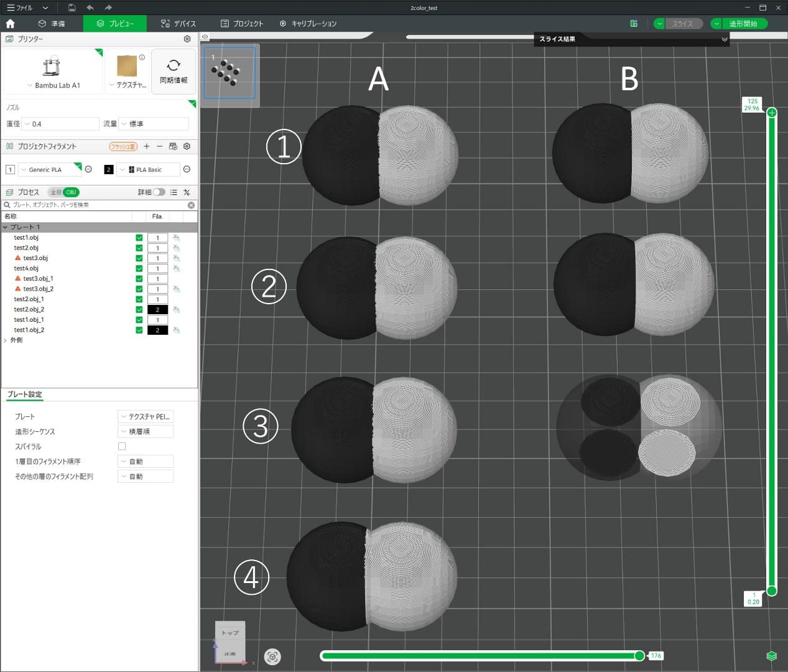Clear the object search field

pos(191,205)
